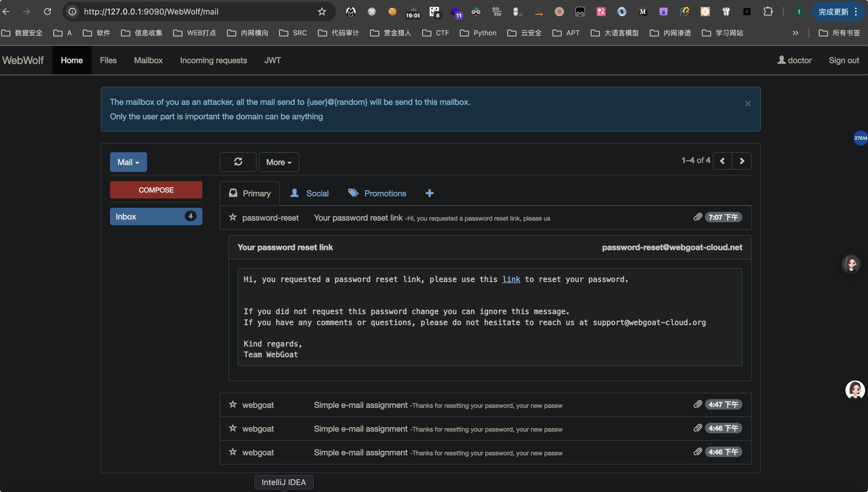Open the Mail dropdown button
The width and height of the screenshot is (868, 492).
pos(129,162)
